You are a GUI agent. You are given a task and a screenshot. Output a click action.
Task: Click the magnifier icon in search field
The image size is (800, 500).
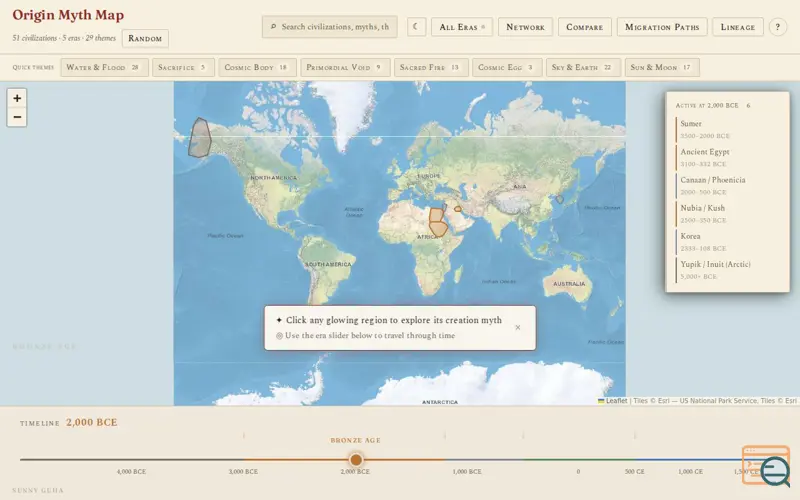point(273,27)
